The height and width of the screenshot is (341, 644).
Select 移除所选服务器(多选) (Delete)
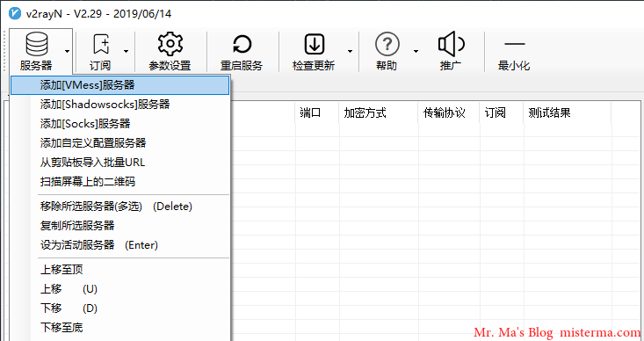120,207
